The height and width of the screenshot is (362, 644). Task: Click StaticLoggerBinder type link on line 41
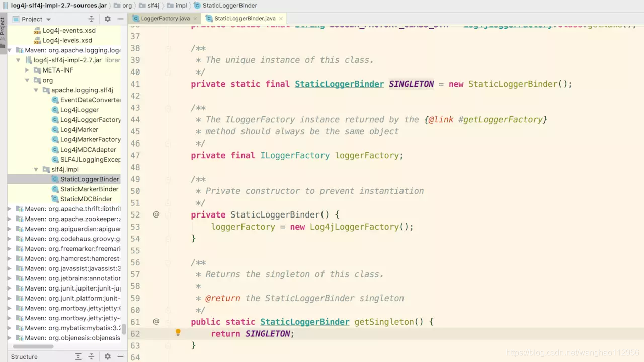340,84
